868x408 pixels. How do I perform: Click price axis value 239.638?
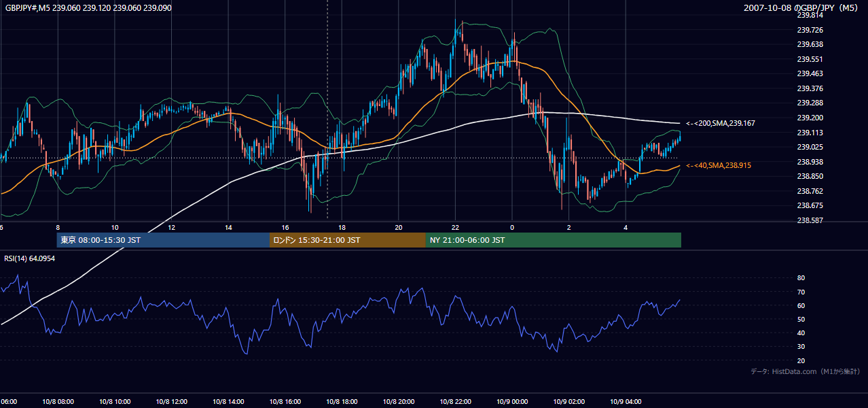[810, 44]
